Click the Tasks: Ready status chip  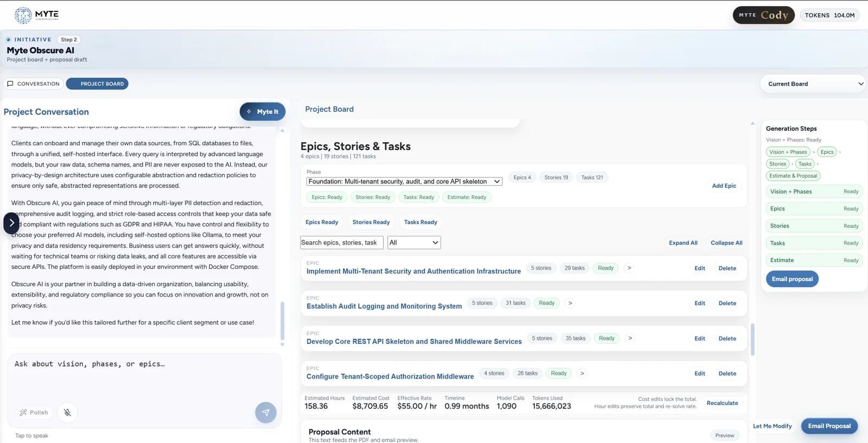pyautogui.click(x=419, y=197)
